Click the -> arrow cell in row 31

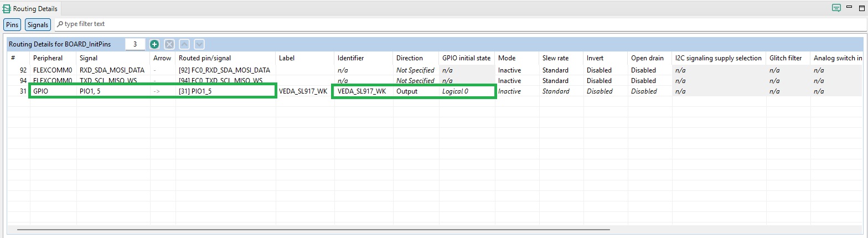click(x=163, y=91)
